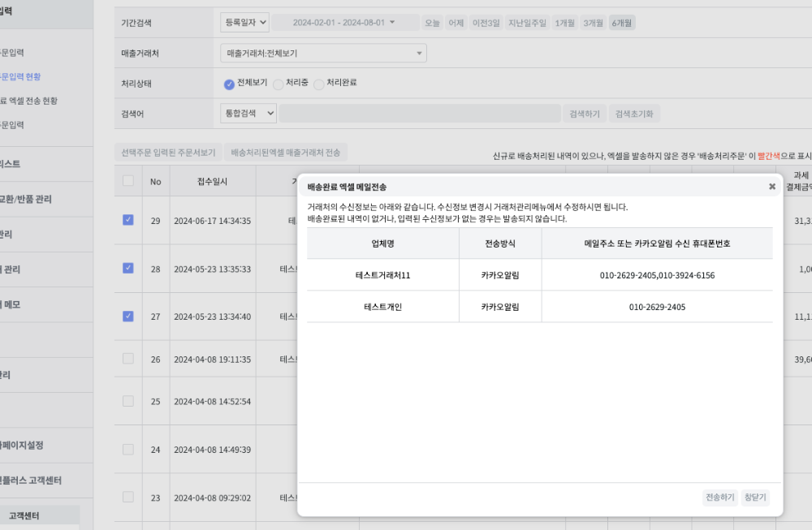Select the 전체보기 radio button

[x=229, y=84]
